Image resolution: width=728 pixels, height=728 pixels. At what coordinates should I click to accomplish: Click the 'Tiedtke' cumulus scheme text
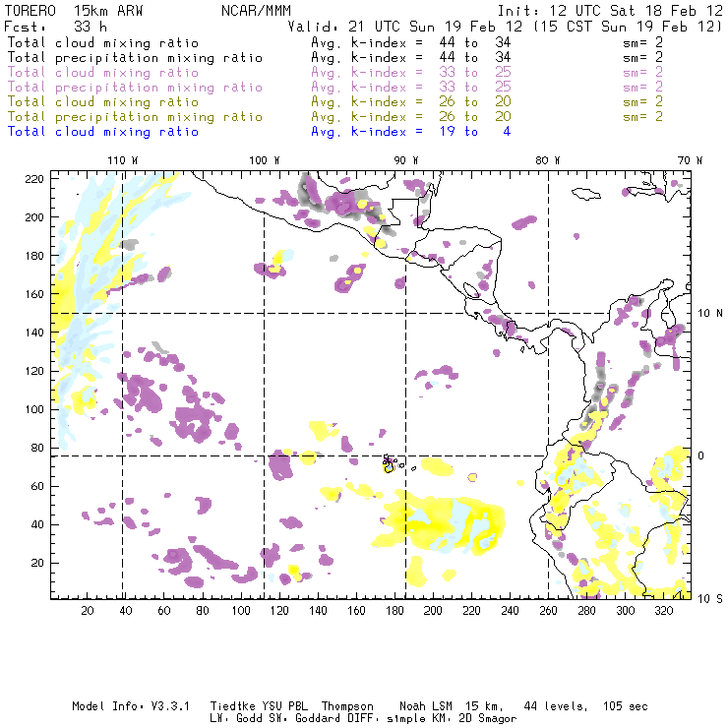(232, 706)
